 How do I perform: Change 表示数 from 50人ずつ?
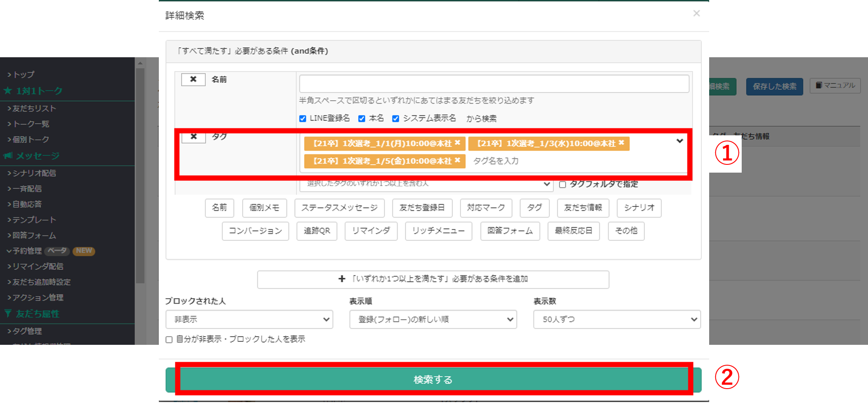click(616, 319)
